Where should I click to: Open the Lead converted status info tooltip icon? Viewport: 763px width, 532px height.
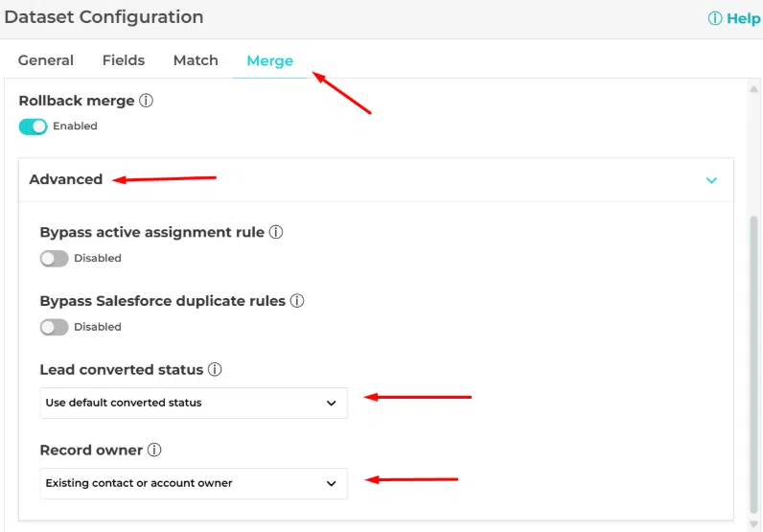[x=215, y=370]
